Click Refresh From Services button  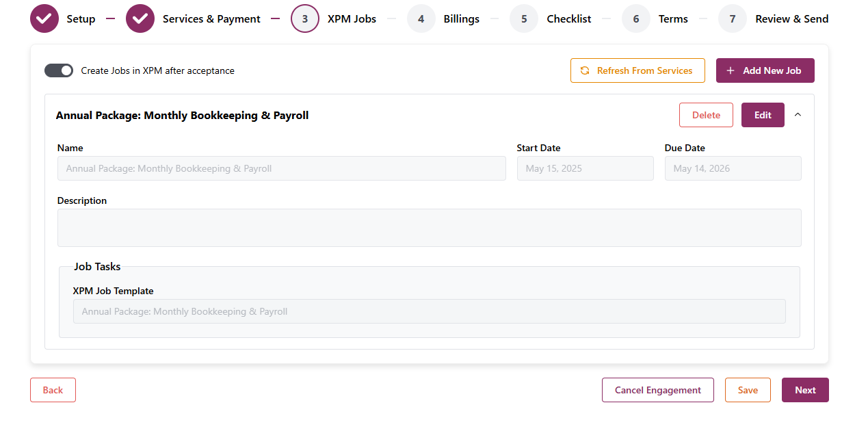point(637,70)
